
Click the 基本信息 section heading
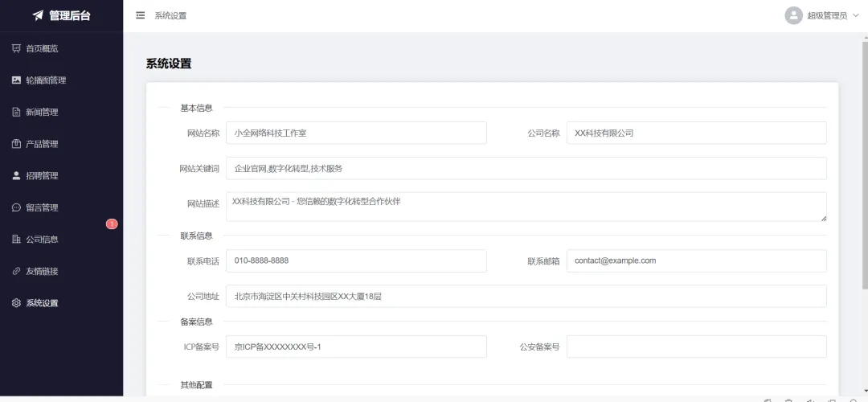(x=197, y=108)
